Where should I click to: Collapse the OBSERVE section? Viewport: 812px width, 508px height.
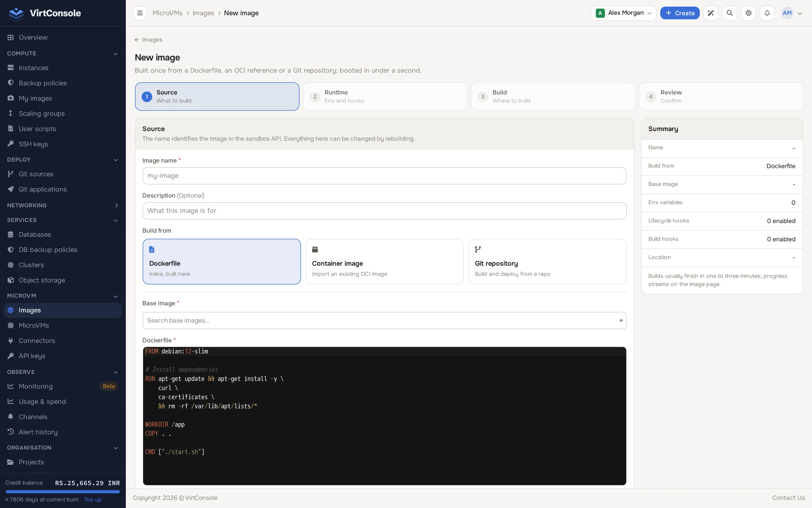click(62, 372)
